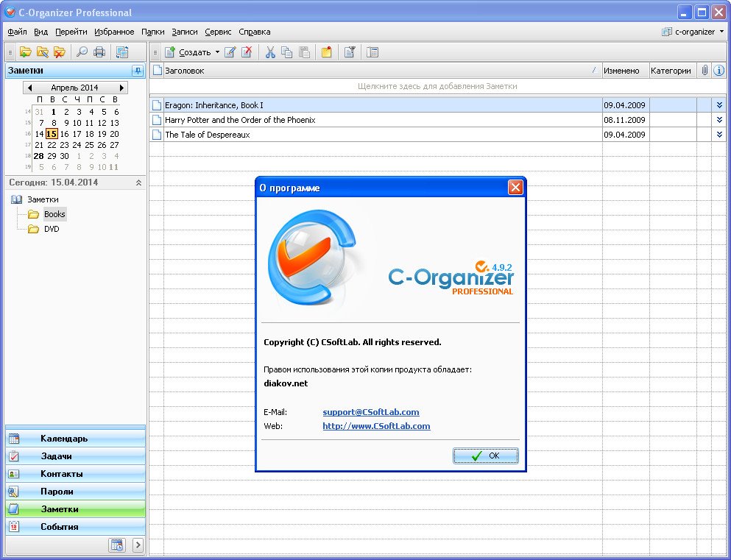Image resolution: width=731 pixels, height=560 pixels.
Task: Click the create new note icon
Action: coord(170,52)
